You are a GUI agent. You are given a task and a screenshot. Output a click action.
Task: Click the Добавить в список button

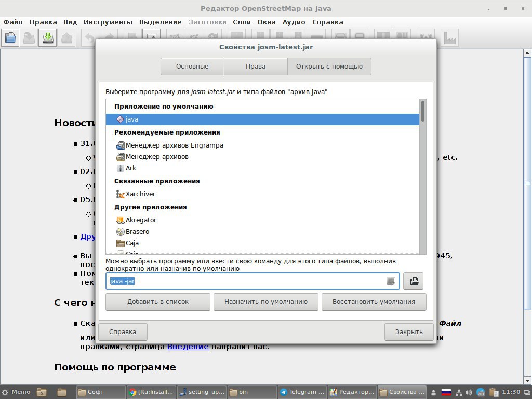click(158, 302)
